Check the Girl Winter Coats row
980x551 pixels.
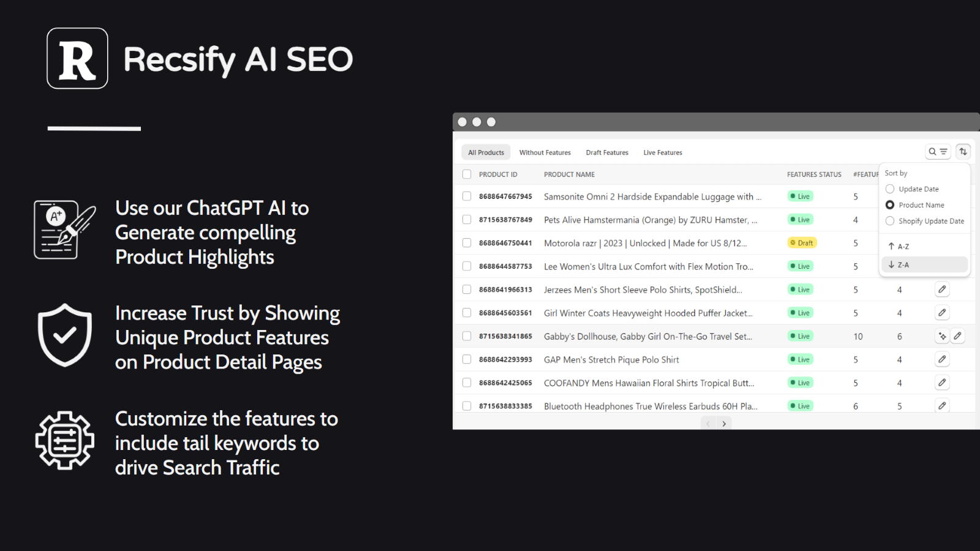(467, 313)
